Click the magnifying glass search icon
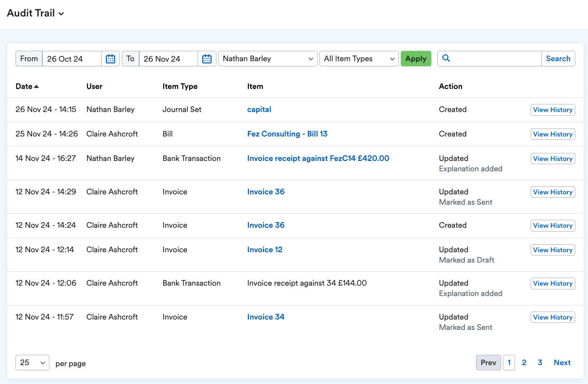 pos(445,58)
